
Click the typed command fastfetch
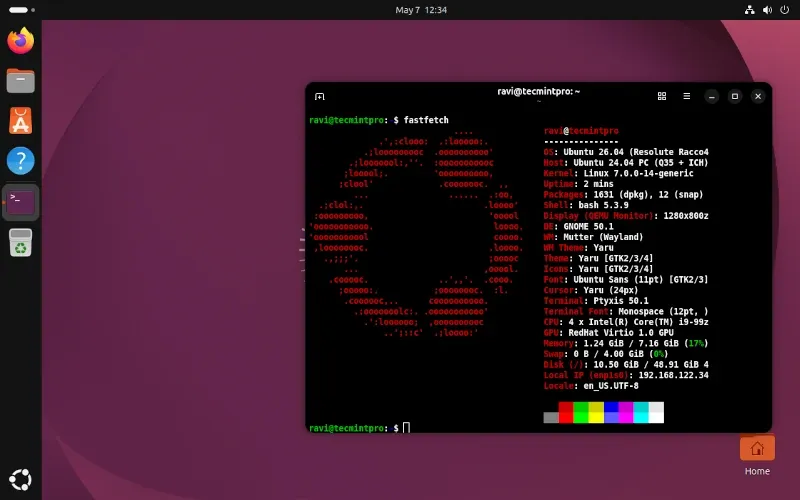pos(426,120)
